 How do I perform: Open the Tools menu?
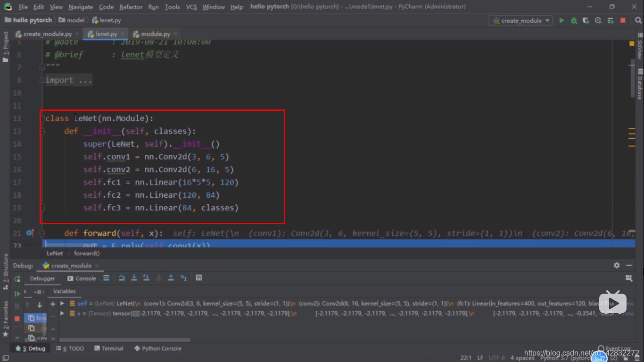click(172, 7)
